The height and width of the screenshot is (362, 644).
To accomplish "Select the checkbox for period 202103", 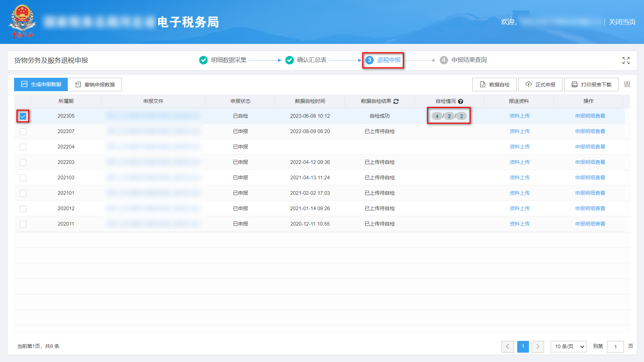I will pos(22,178).
